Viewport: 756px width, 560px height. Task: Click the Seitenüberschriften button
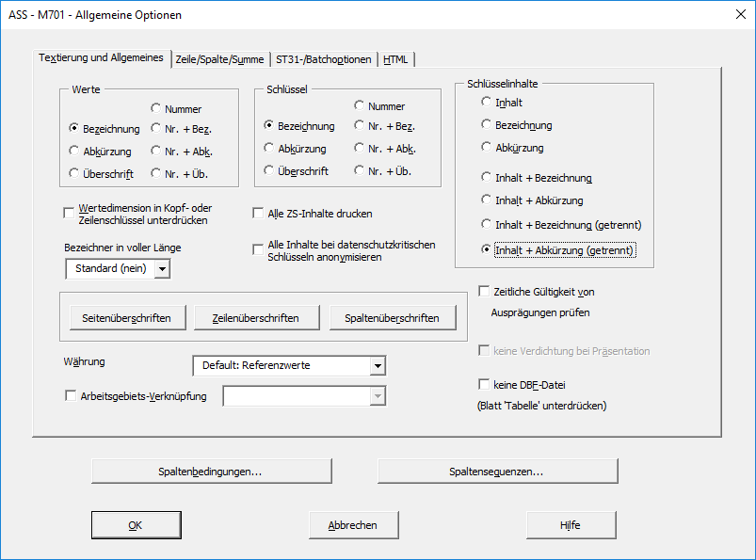(x=128, y=317)
